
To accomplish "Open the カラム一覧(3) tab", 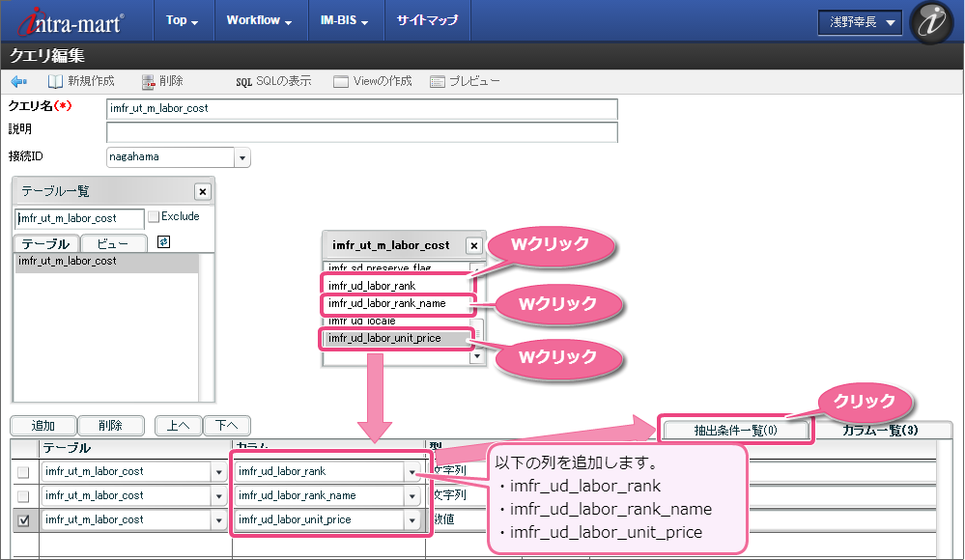I will (x=880, y=431).
